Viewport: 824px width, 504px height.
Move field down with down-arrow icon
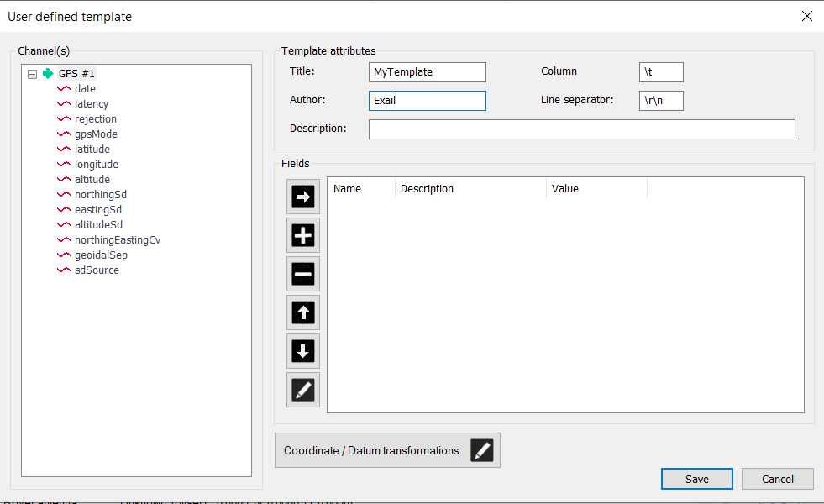tap(303, 351)
